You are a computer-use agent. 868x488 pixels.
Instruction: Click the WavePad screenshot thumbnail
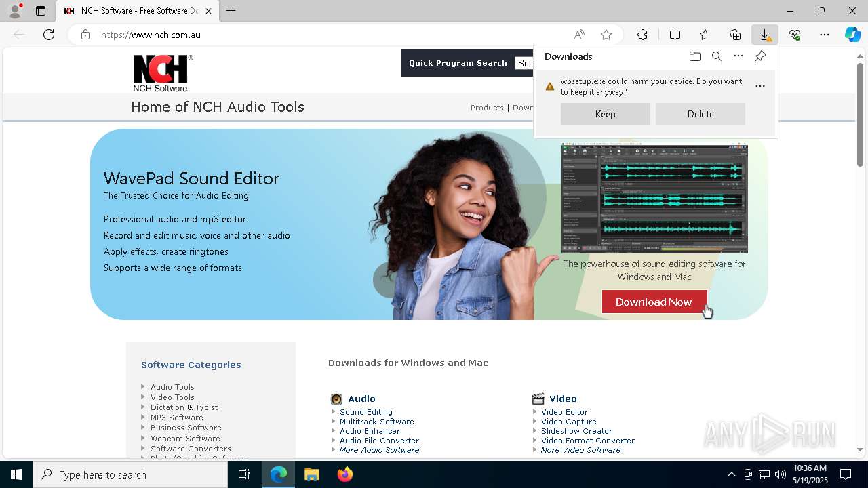(x=654, y=198)
